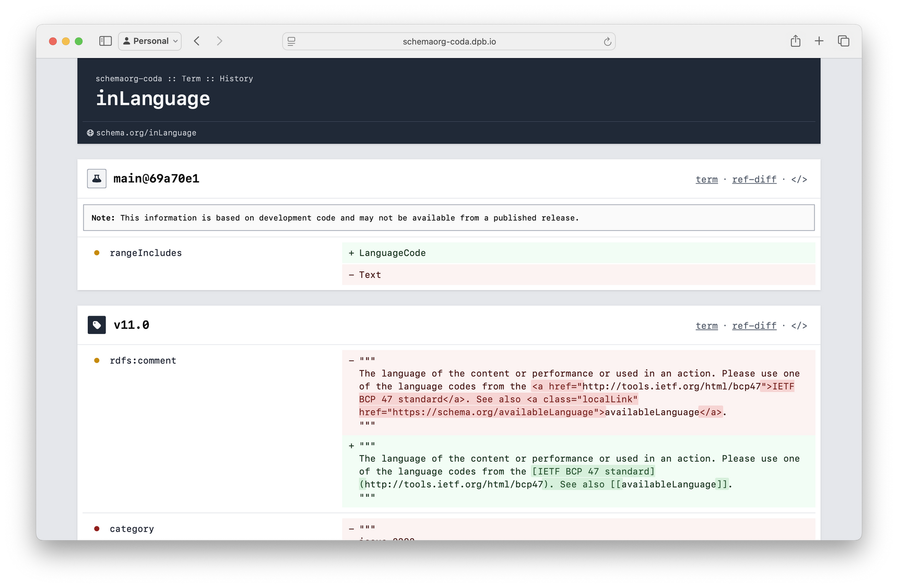This screenshot has height=588, width=898.
Task: Click the reload icon in the address bar
Action: 607,42
